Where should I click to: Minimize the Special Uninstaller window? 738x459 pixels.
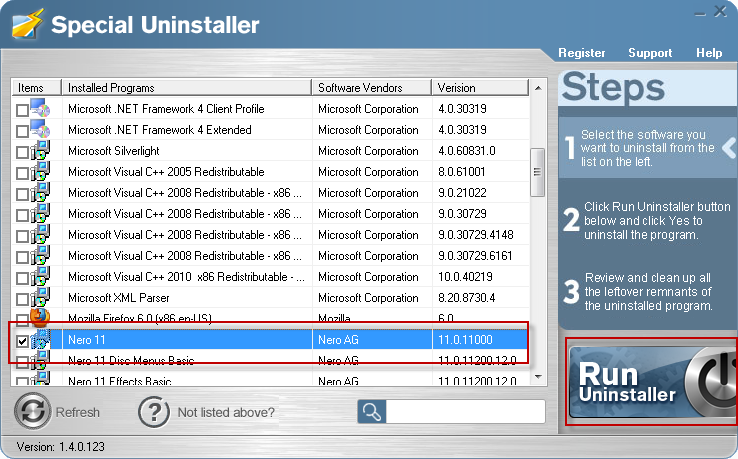700,14
